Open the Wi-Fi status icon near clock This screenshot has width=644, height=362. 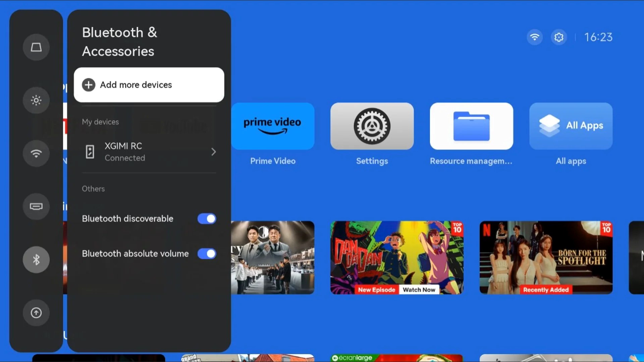(x=535, y=37)
